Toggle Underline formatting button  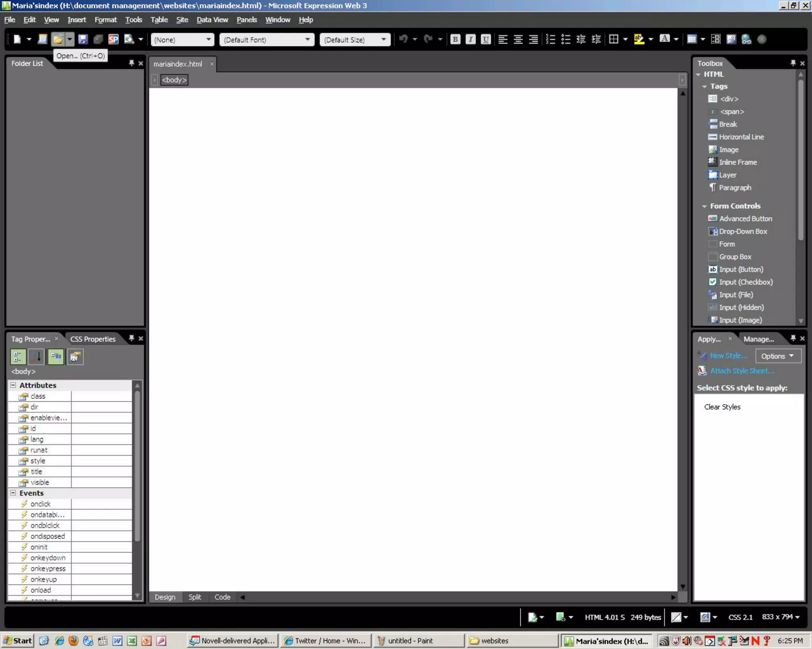pos(485,39)
